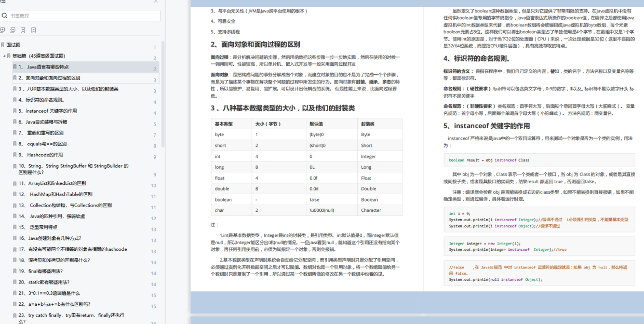Click bookmark icon beside 21、3*0.1==0.3返回值是什么

[x=15, y=293]
